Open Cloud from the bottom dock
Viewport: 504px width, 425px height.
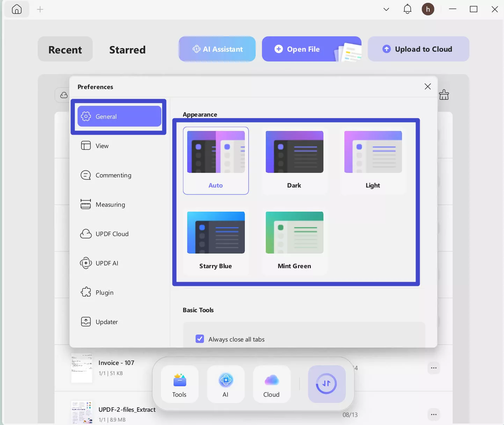(272, 384)
